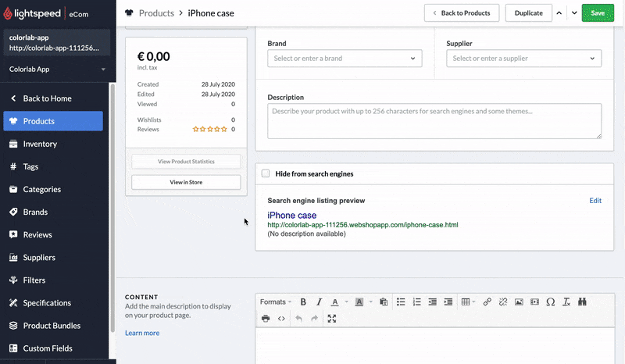Insert a video/media element
The height and width of the screenshot is (364, 625).
(x=535, y=302)
